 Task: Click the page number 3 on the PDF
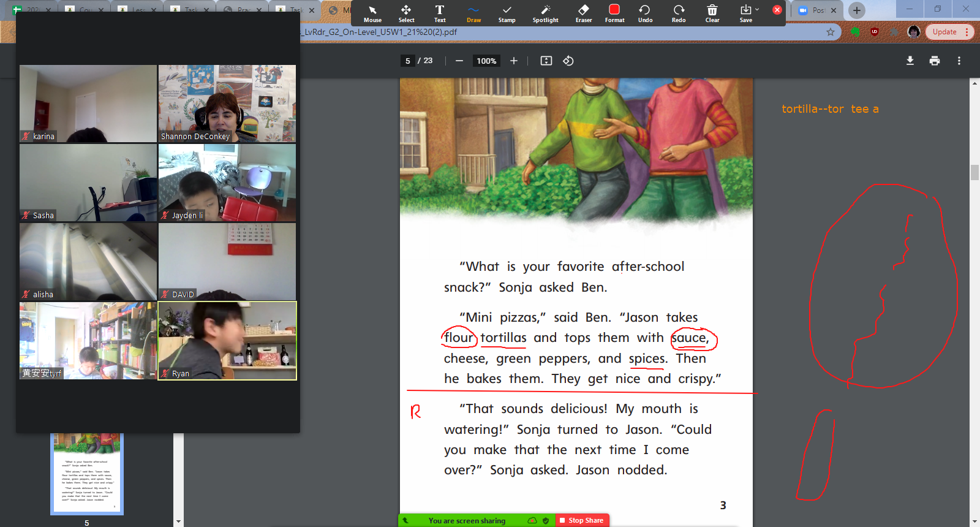coord(723,506)
